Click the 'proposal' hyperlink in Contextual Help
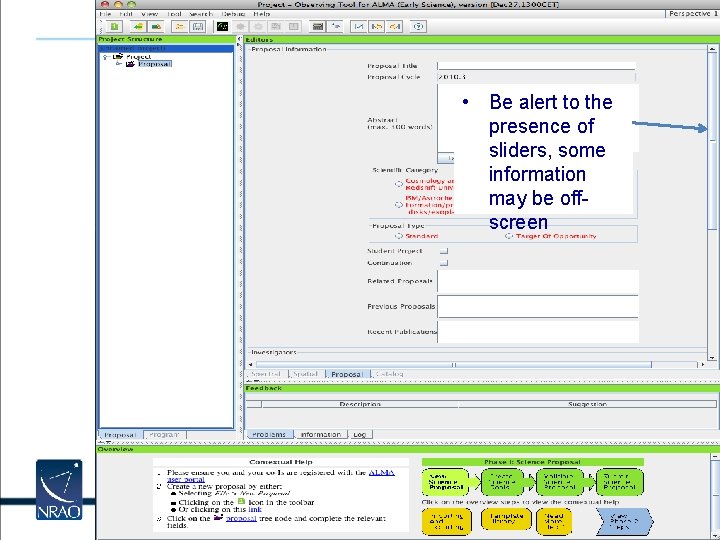The height and width of the screenshot is (540, 720). tap(241, 518)
